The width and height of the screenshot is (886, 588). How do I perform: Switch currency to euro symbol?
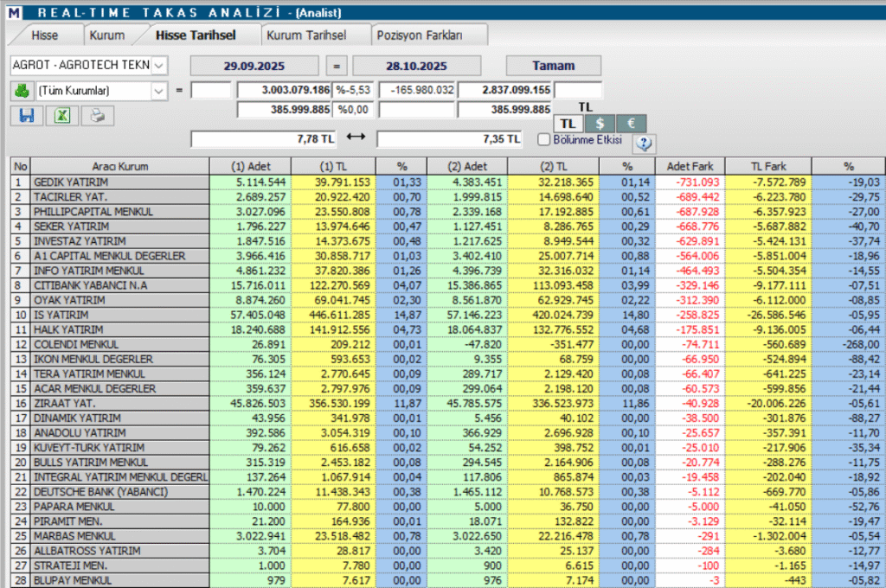tap(631, 124)
